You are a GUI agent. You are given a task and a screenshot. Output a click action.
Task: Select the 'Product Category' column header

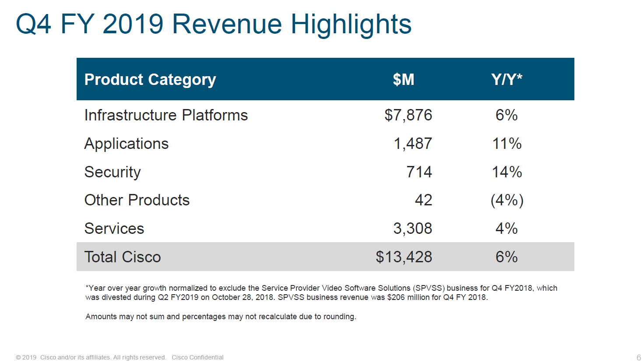pyautogui.click(x=150, y=80)
